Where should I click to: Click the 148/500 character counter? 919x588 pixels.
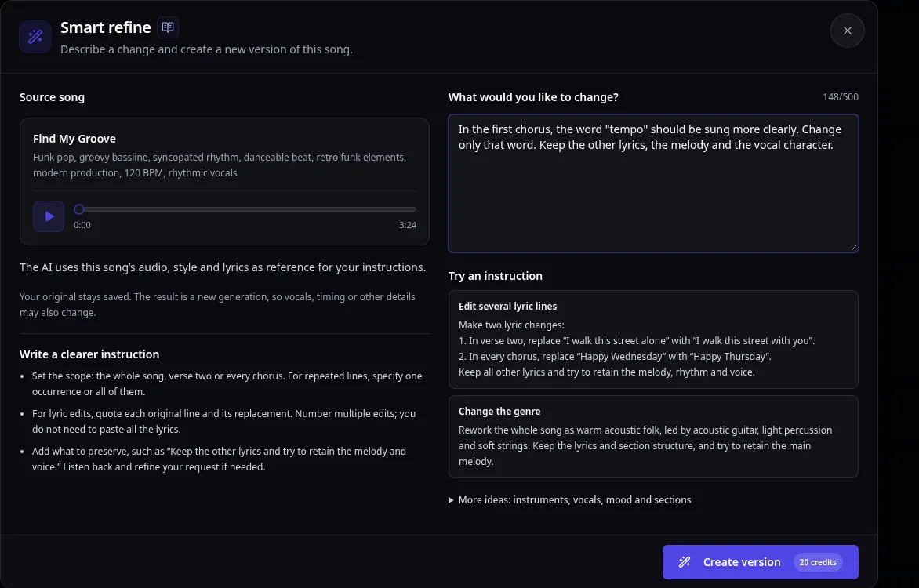841,96
